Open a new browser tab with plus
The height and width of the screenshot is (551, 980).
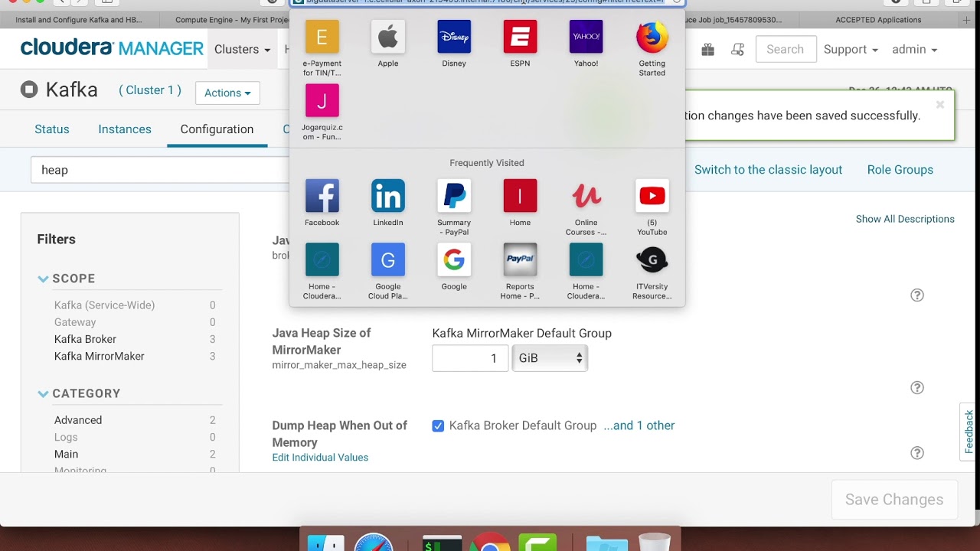[x=967, y=20]
